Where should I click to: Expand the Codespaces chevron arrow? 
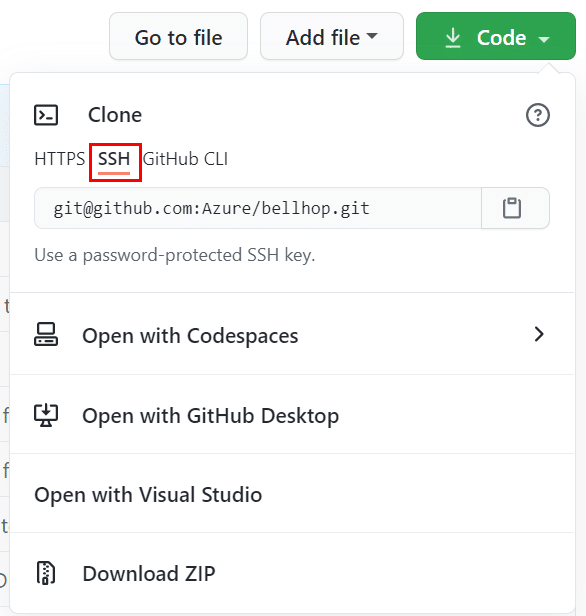[539, 334]
